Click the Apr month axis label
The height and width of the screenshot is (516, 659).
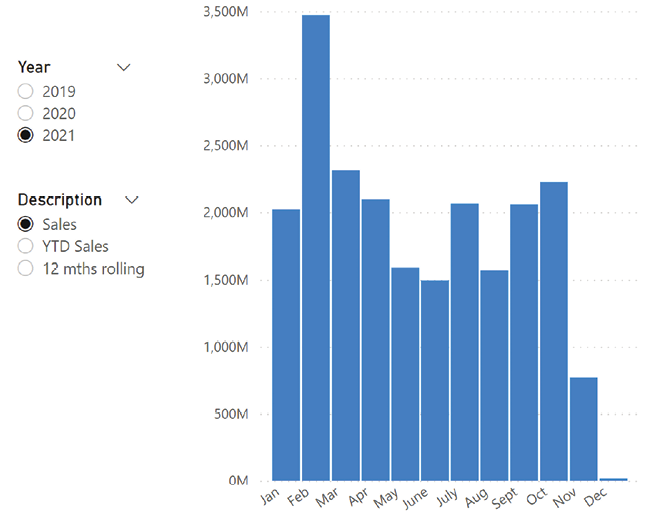[358, 497]
